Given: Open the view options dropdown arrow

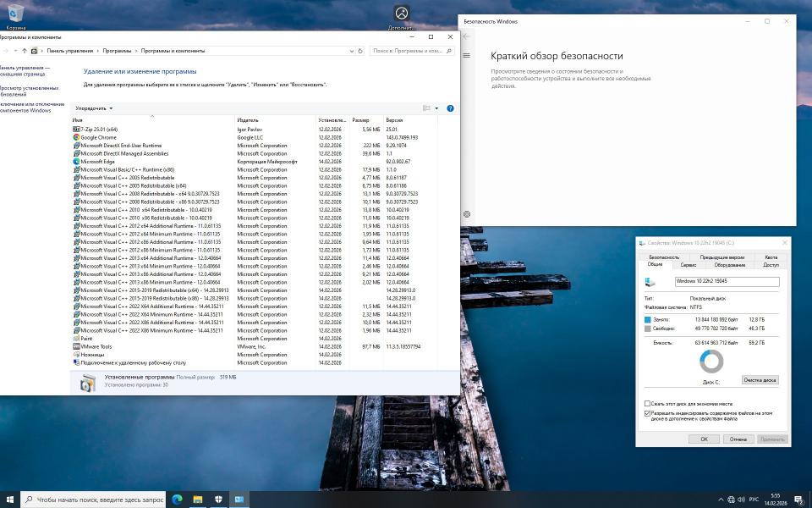Looking at the screenshot, I should pos(436,108).
